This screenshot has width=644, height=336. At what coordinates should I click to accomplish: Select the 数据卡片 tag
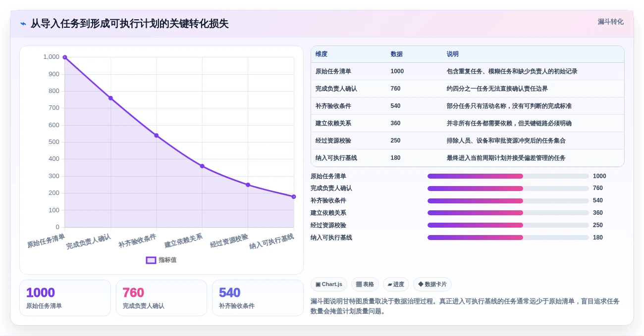click(432, 285)
